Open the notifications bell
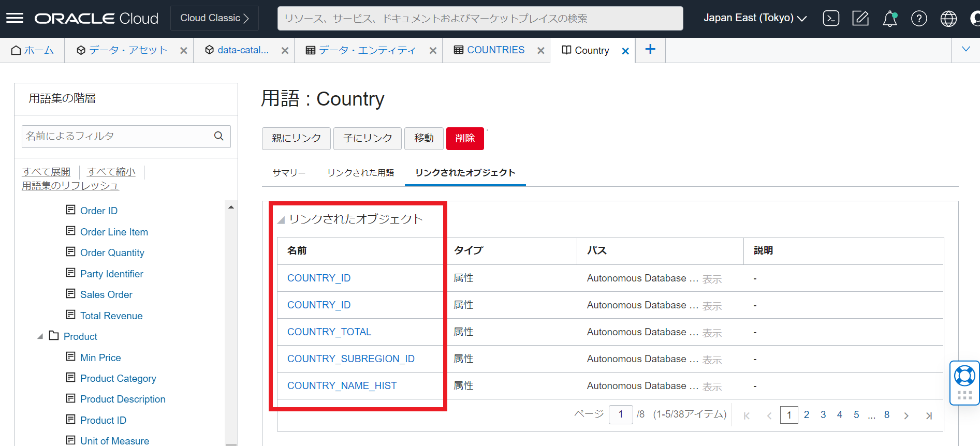 (x=889, y=19)
